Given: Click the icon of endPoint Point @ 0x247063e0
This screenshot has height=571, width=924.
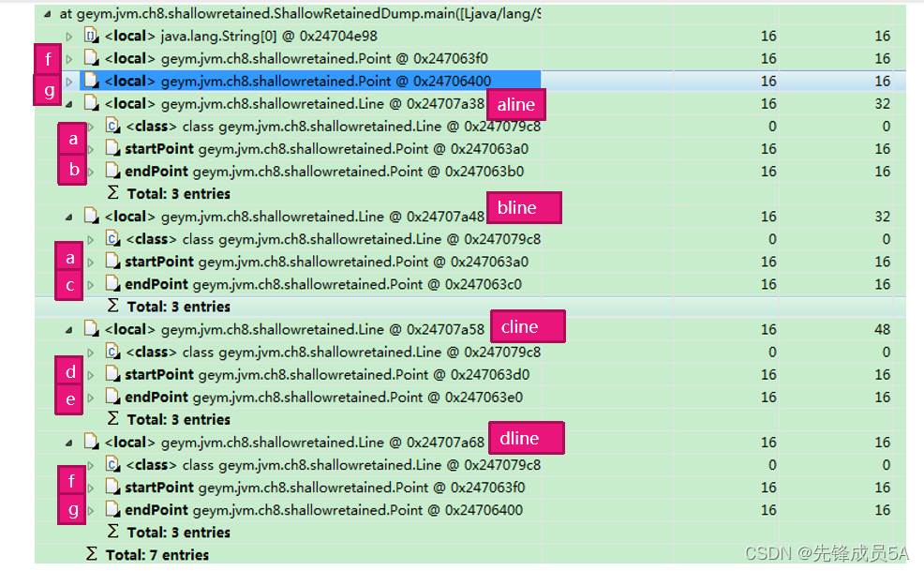Looking at the screenshot, I should 112,397.
